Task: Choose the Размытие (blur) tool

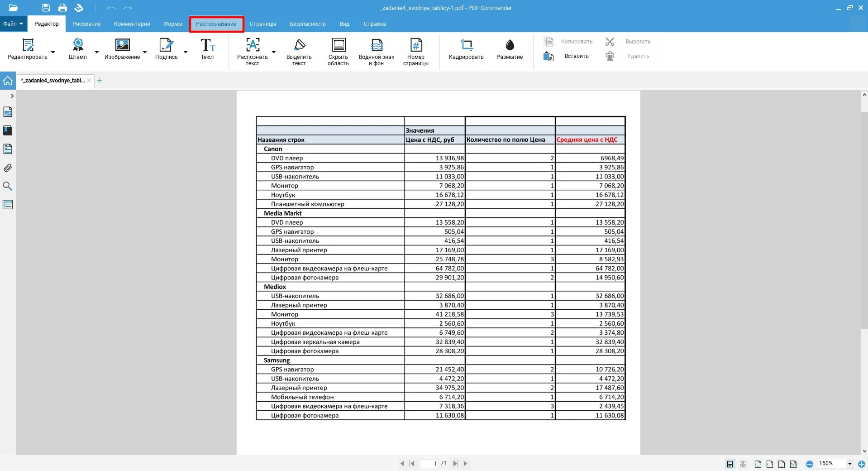Action: tap(510, 45)
